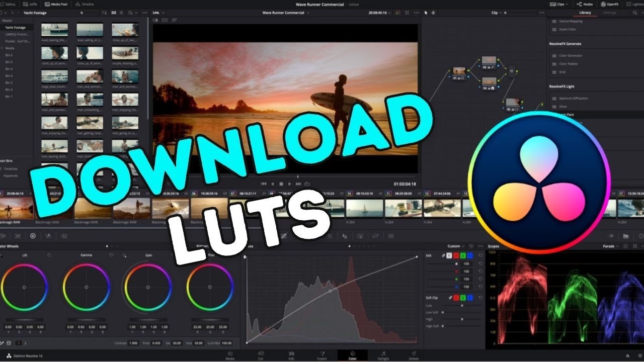Select Aperture Diffraction effect
The image size is (644, 362).
click(x=573, y=99)
